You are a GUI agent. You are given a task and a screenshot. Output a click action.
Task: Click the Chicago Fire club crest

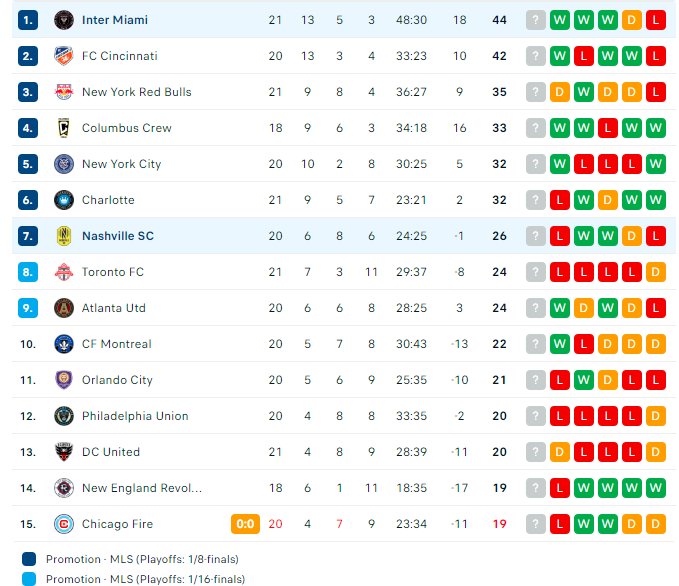coord(63,524)
